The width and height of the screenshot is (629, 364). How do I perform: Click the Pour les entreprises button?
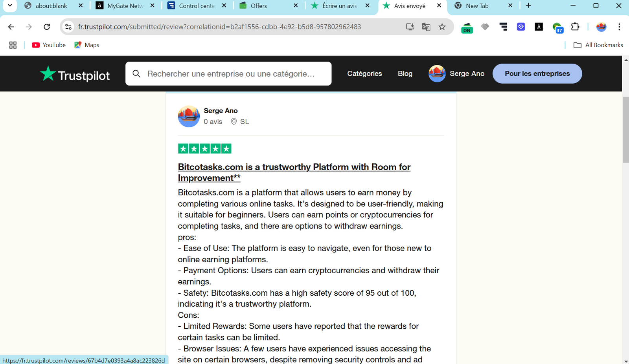click(x=537, y=73)
